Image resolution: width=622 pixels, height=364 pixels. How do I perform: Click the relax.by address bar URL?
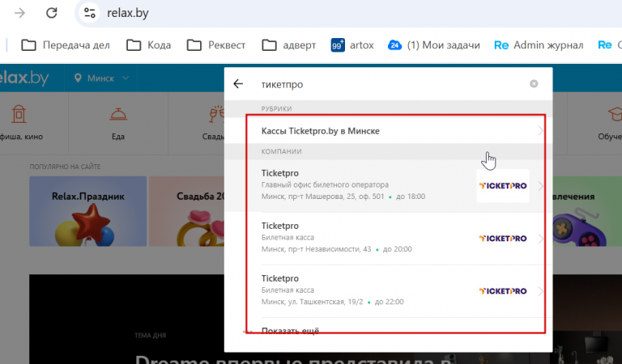tap(128, 13)
